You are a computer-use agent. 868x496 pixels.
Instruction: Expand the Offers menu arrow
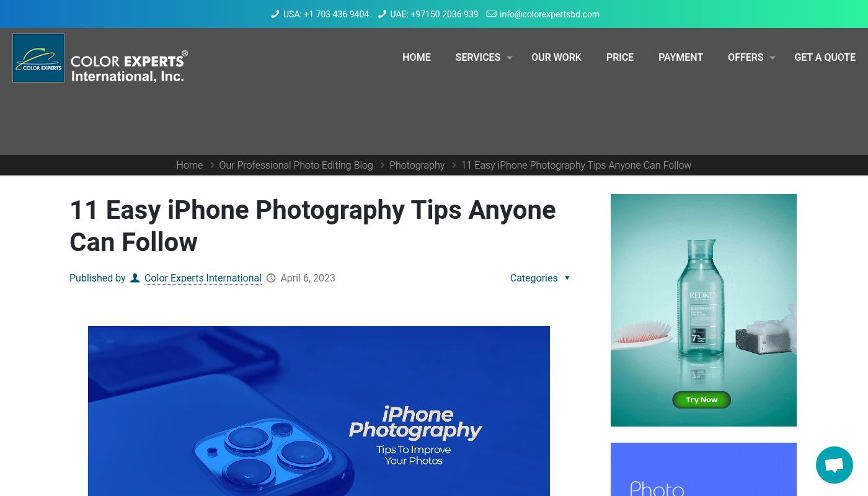pos(773,58)
